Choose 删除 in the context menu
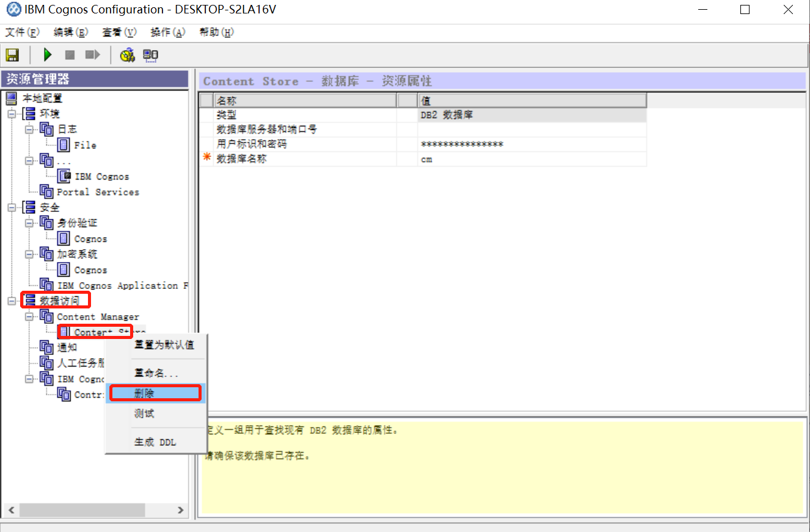810x532 pixels. click(x=156, y=393)
